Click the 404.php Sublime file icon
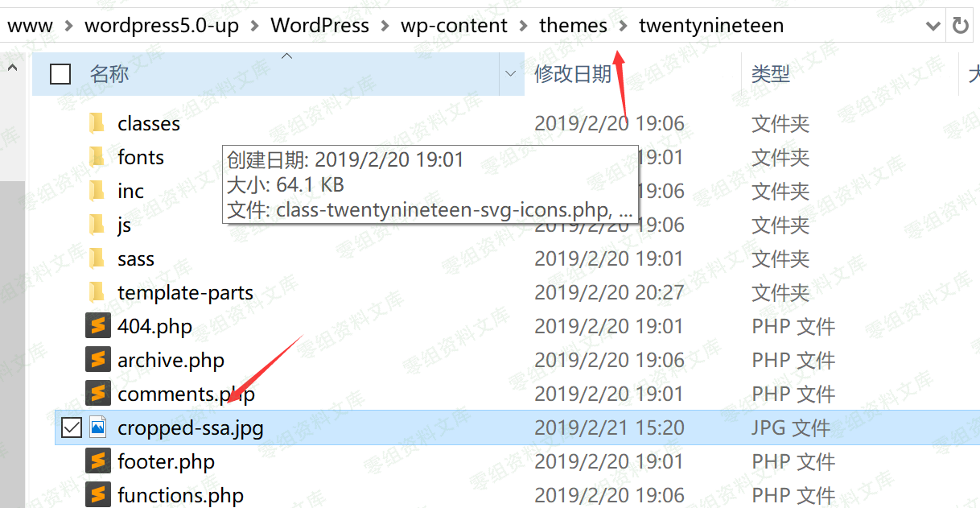The width and height of the screenshot is (980, 508). click(x=97, y=326)
